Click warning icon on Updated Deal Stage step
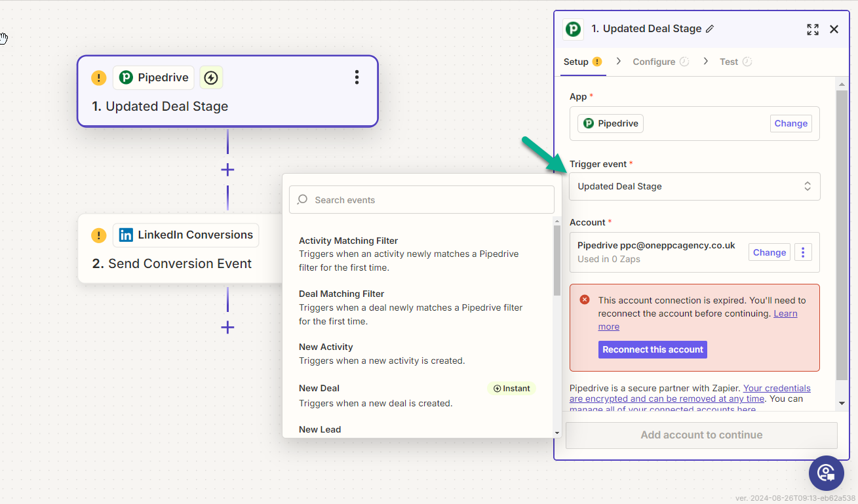The width and height of the screenshot is (858, 504). pyautogui.click(x=98, y=78)
